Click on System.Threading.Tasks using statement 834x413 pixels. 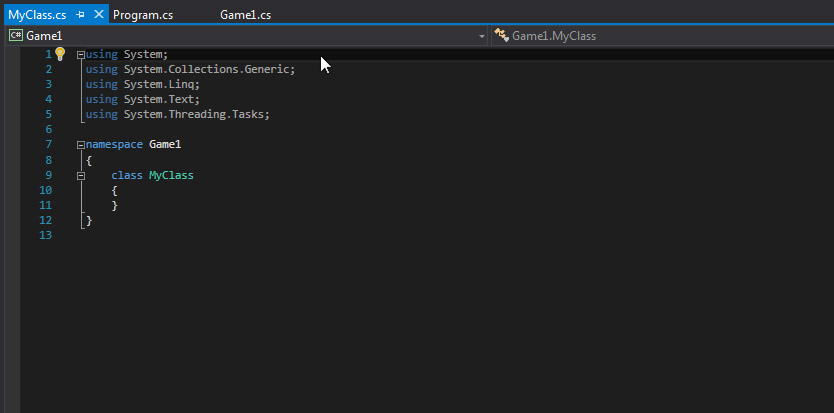(196, 114)
